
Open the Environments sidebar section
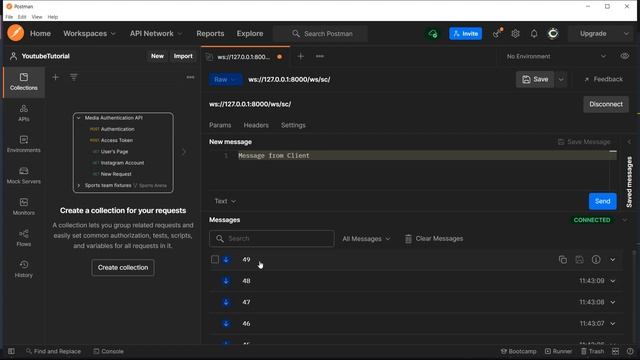click(x=24, y=144)
